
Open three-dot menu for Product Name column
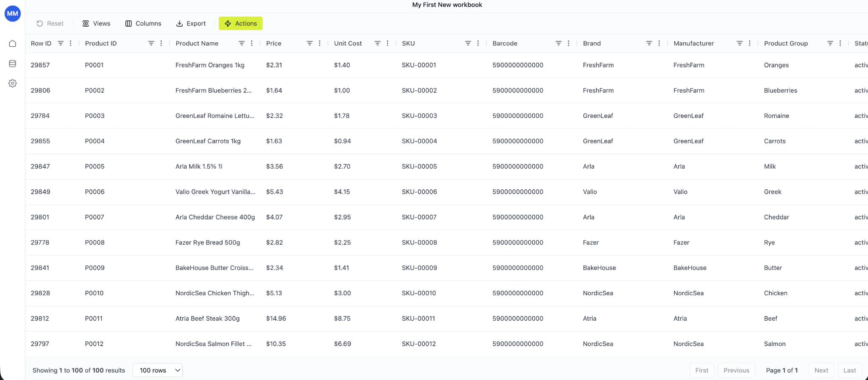click(x=252, y=43)
